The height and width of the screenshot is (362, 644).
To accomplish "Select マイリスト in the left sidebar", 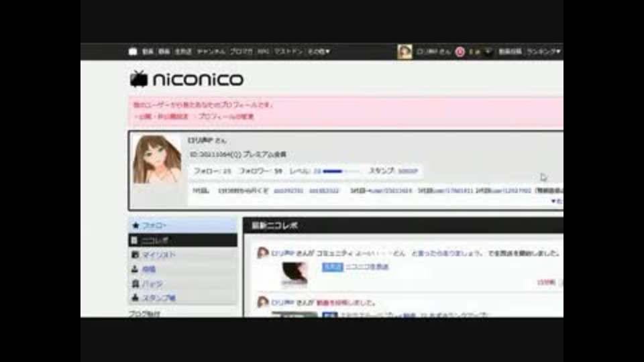I will click(182, 255).
